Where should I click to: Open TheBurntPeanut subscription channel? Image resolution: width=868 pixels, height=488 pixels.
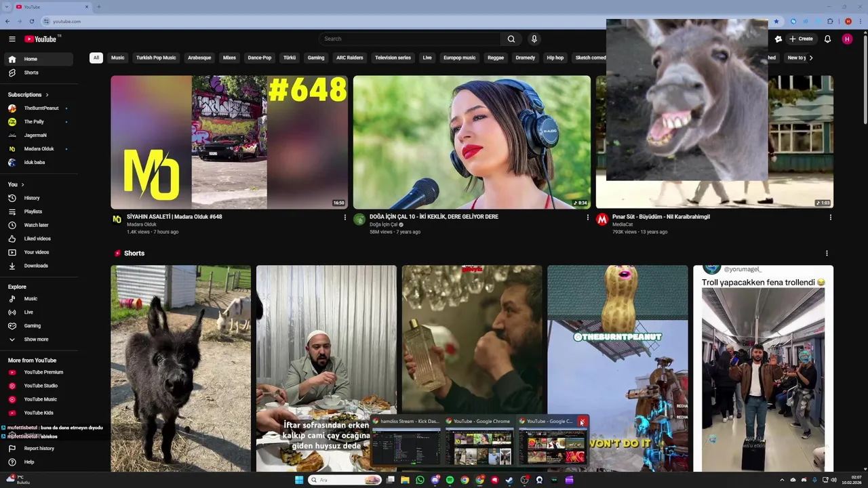point(39,108)
